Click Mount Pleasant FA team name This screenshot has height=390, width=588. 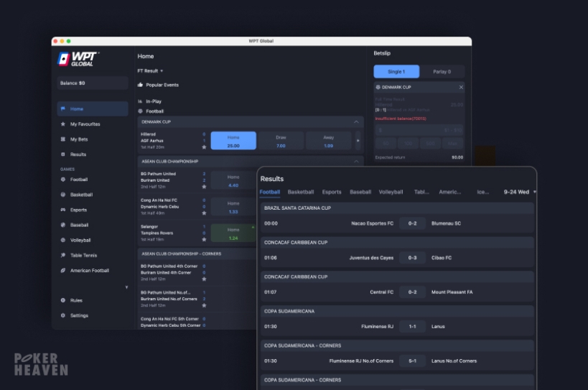click(x=452, y=292)
